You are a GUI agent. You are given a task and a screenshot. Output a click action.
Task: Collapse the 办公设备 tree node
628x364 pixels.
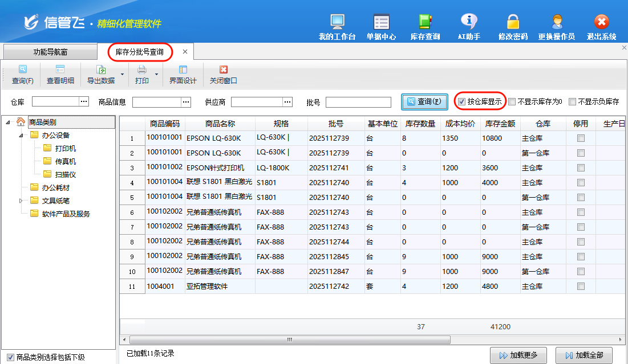pyautogui.click(x=21, y=136)
